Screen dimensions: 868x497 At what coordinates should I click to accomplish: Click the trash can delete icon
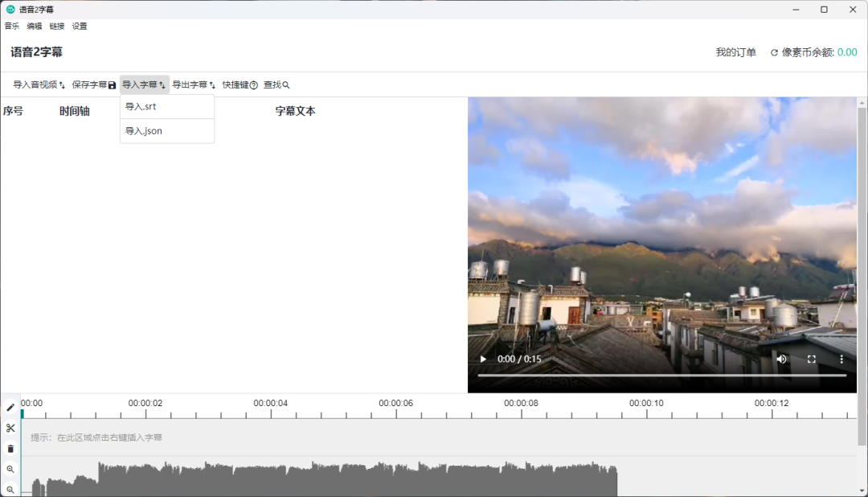point(10,449)
